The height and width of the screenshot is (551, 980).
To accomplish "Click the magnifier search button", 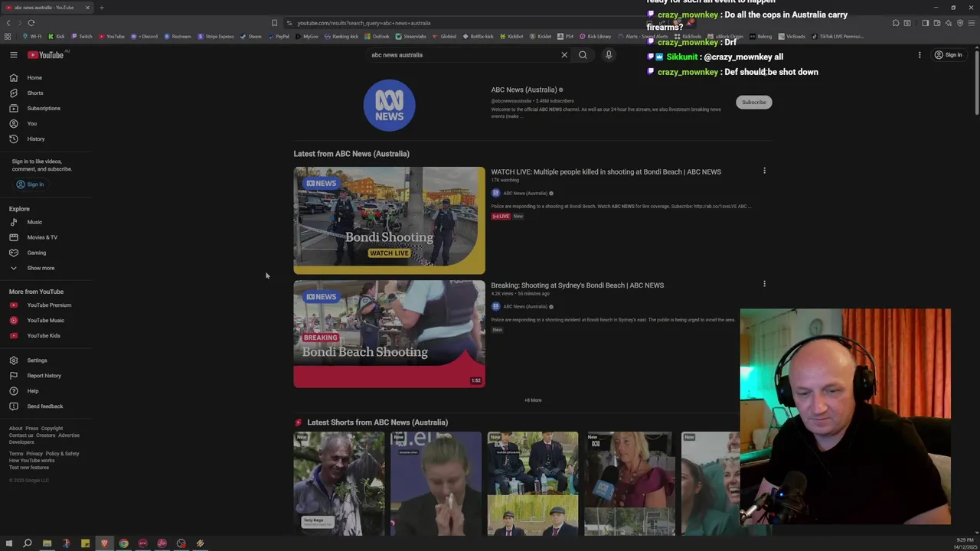I will (x=583, y=55).
